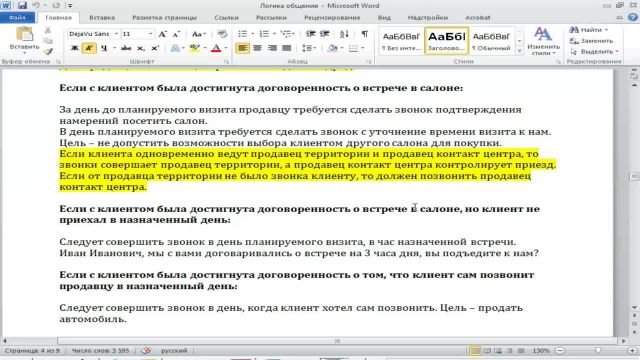Image resolution: width=640 pixels, height=360 pixels.
Task: Toggle bold (Ж) formatting
Action: coord(75,48)
